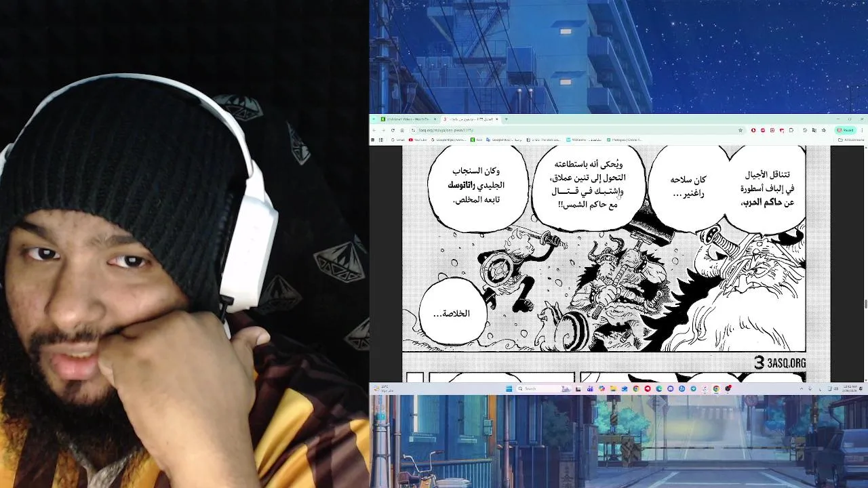Open OBS Studio from the taskbar

(x=728, y=388)
